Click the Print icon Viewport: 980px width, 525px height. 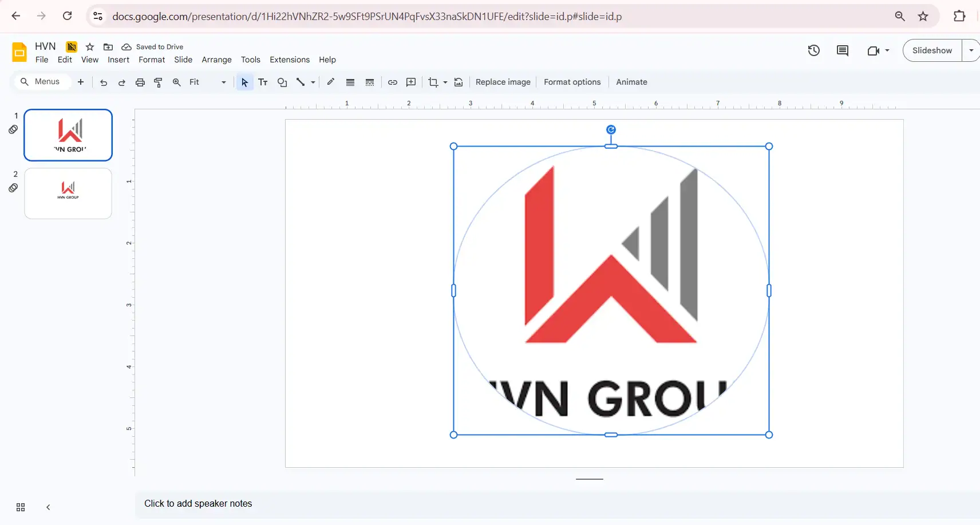pos(140,82)
